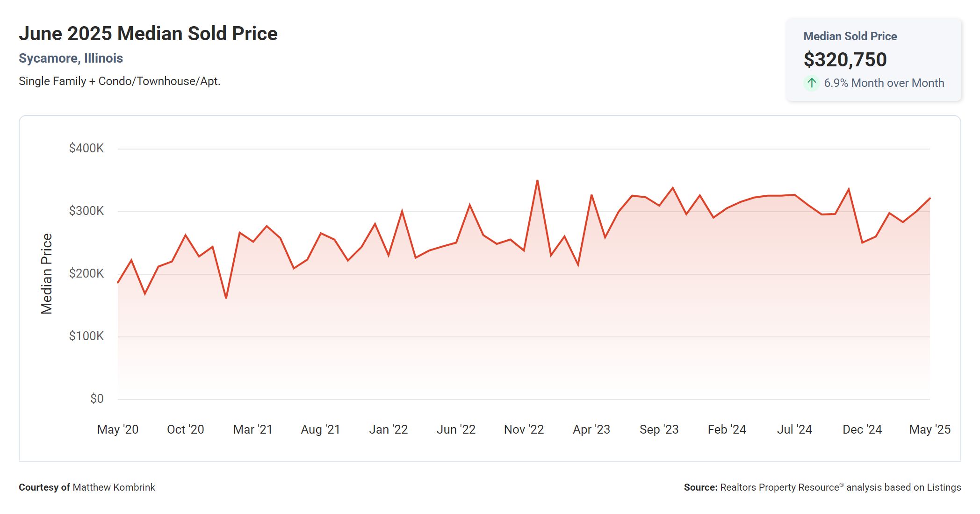Select the Jan '22 x-axis tick label

(388, 429)
